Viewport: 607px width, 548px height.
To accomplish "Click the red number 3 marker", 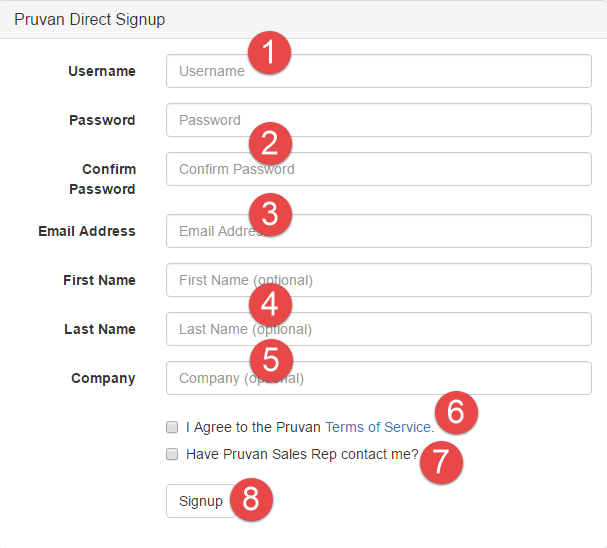I will tap(268, 212).
